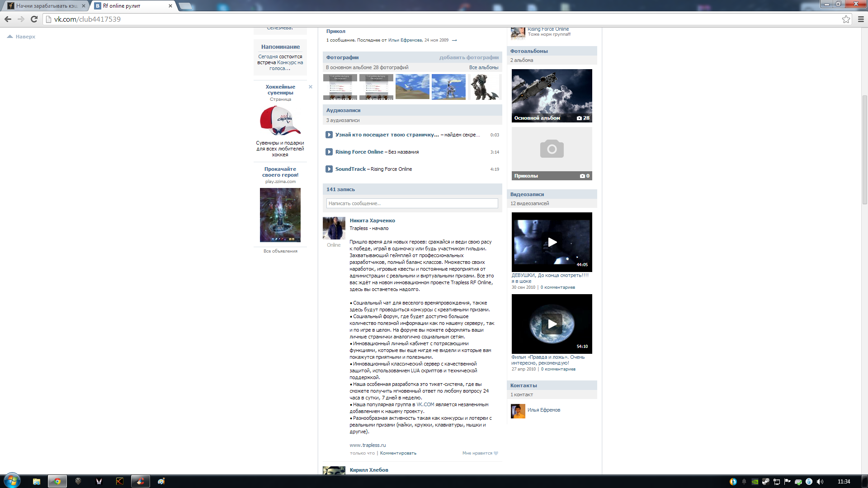
Task: Open Windows Start menu
Action: pos(12,481)
